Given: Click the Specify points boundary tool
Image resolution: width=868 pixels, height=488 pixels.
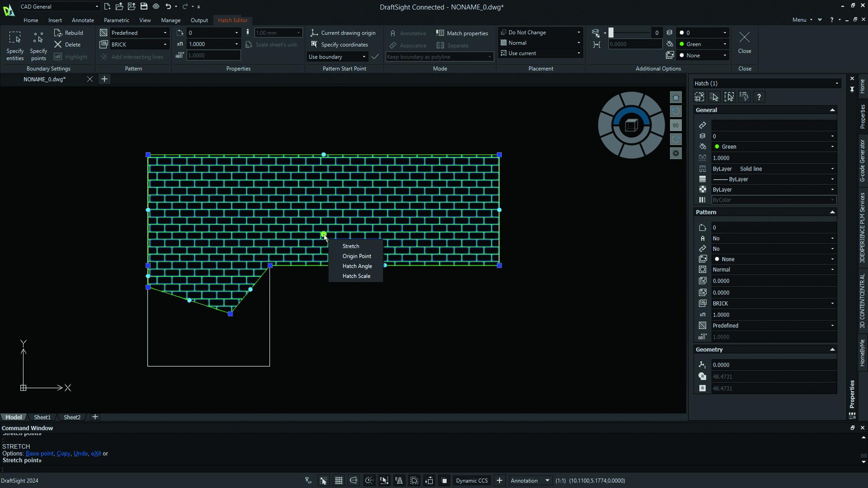Looking at the screenshot, I should coord(38,45).
